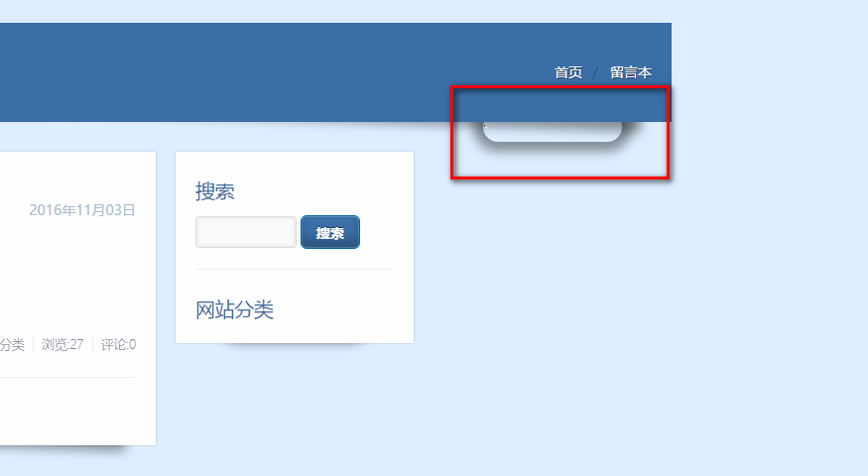Click the blue 搜索 submit button

point(330,232)
